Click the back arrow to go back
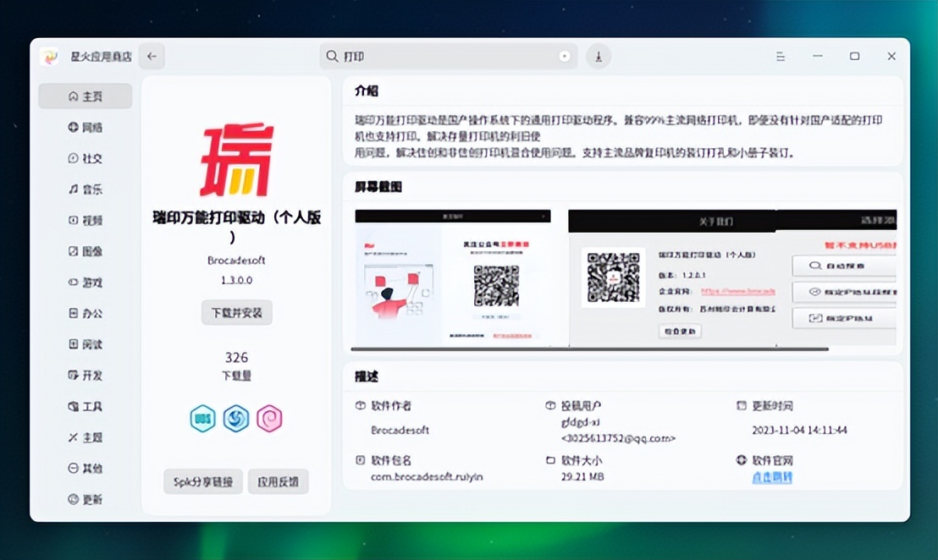 point(152,56)
